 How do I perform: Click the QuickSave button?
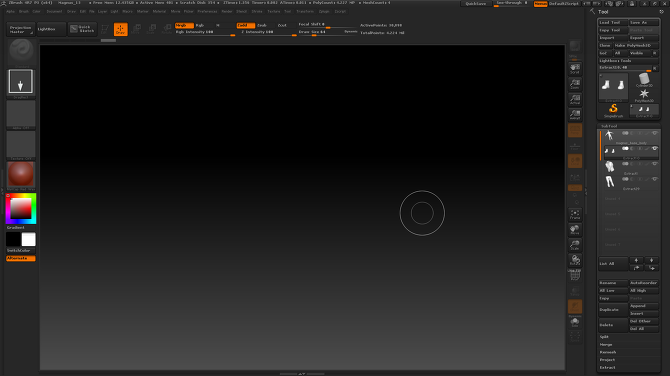(476, 3)
